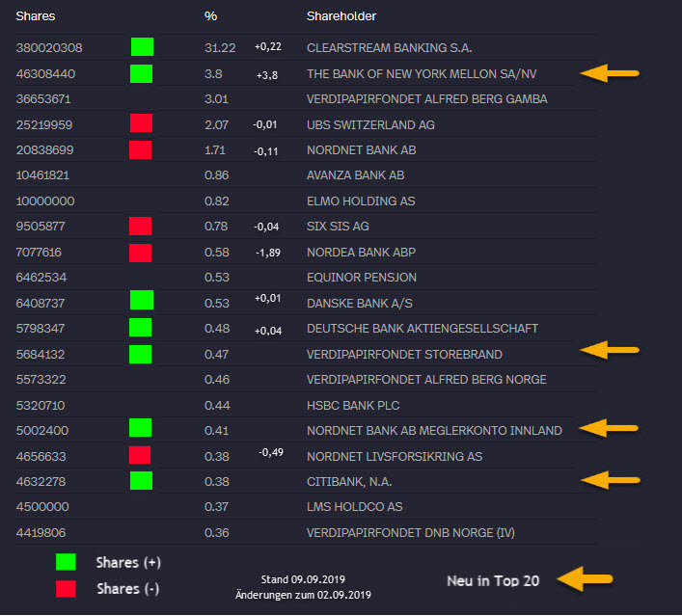The image size is (682, 616).
Task: Click the % column header
Action: coord(211,16)
